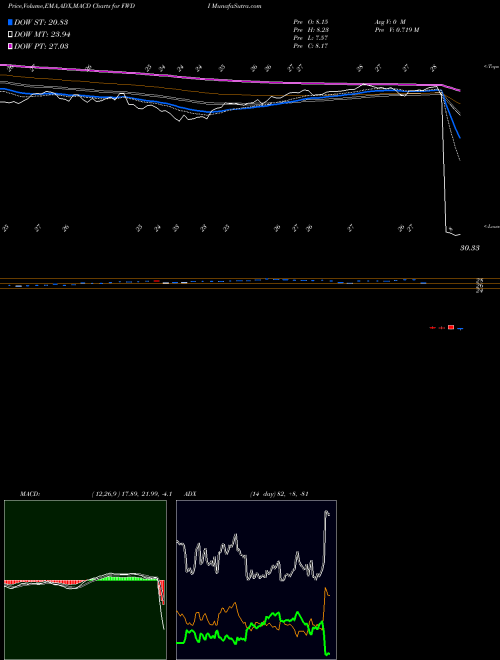Screen dimensions: 500x660
Task: Click the 30.33 price label
Action: [x=469, y=248]
